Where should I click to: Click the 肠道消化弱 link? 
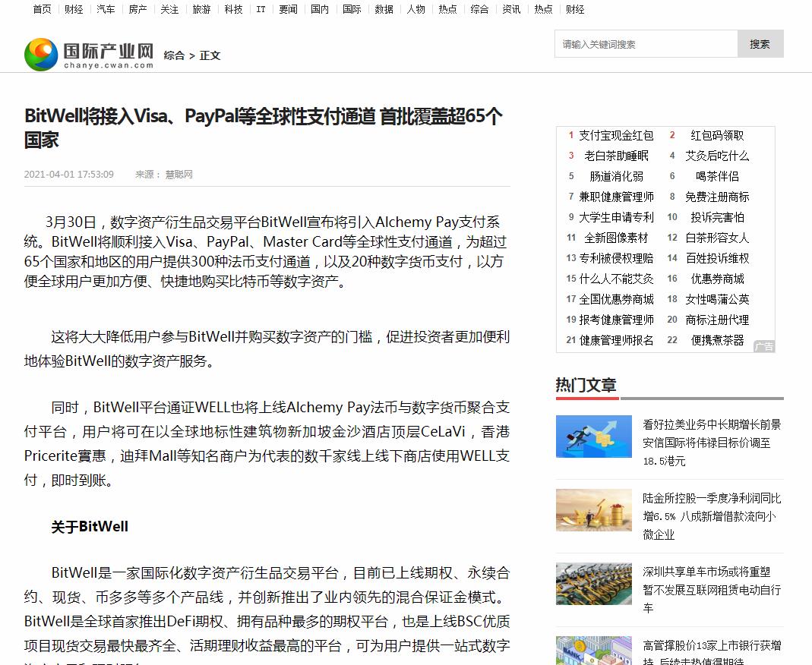pos(616,176)
